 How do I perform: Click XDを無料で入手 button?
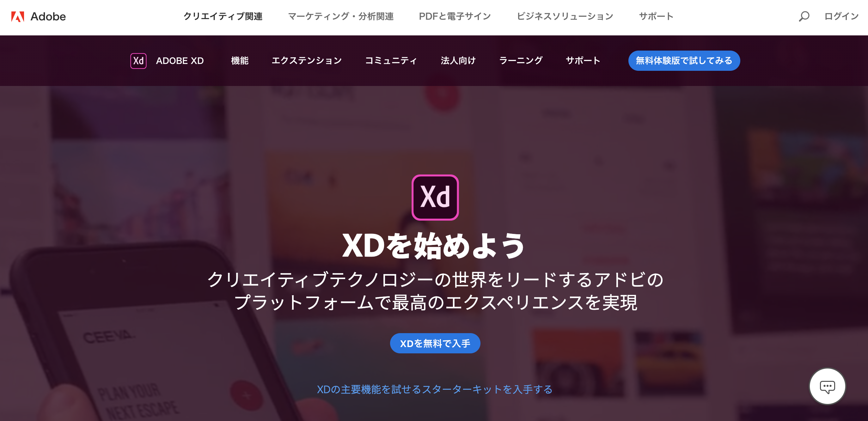[x=435, y=343]
